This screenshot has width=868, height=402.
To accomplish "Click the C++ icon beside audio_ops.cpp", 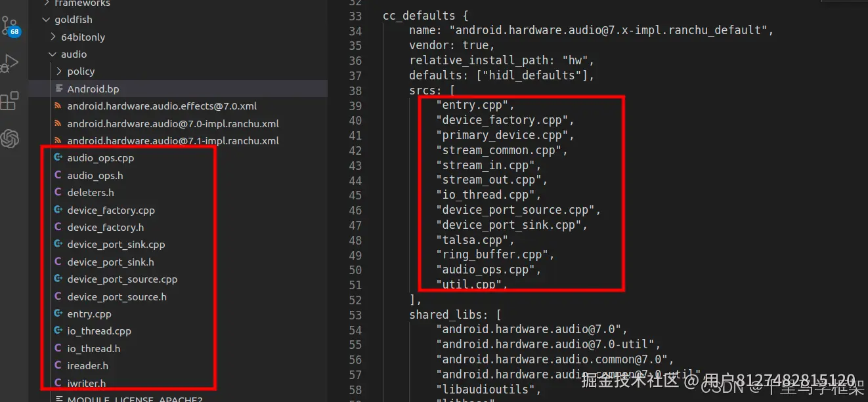I will [x=58, y=157].
